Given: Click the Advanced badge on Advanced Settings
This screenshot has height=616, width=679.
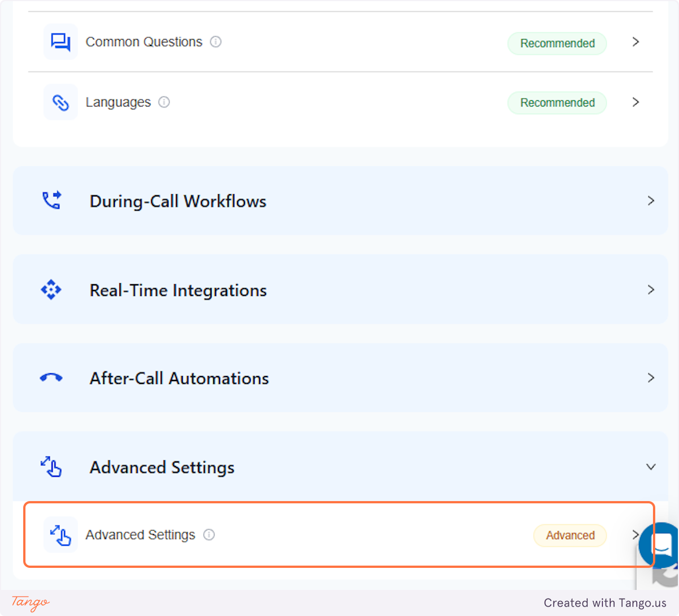Looking at the screenshot, I should (570, 535).
